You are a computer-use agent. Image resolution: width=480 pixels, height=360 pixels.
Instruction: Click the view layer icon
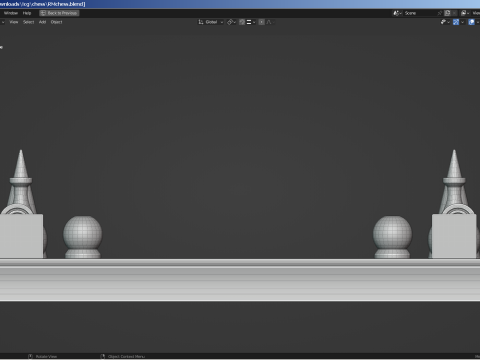(465, 13)
